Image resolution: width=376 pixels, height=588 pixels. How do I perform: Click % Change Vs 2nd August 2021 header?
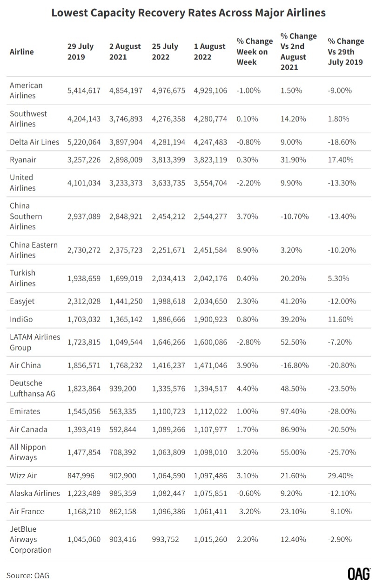click(x=299, y=52)
